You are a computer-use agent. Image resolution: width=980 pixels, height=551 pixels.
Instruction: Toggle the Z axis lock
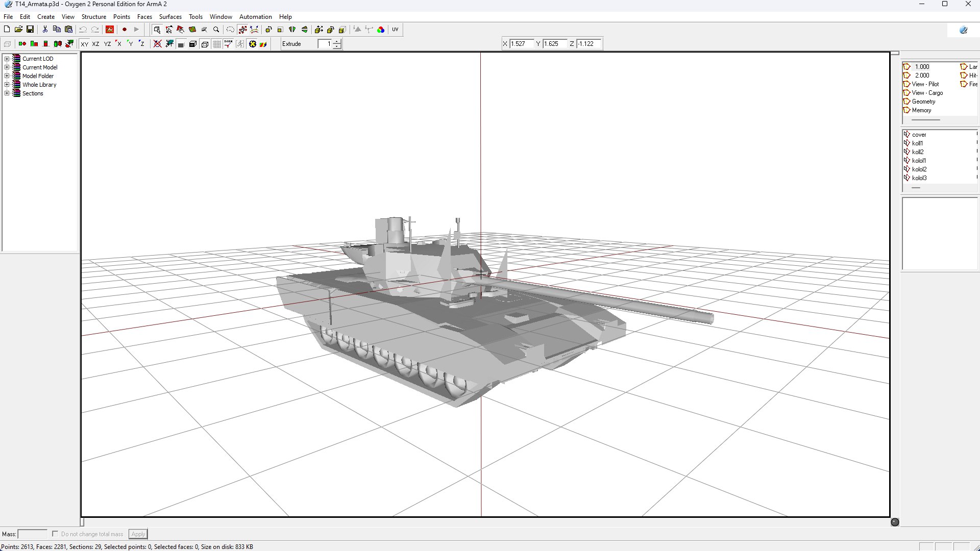pyautogui.click(x=142, y=44)
